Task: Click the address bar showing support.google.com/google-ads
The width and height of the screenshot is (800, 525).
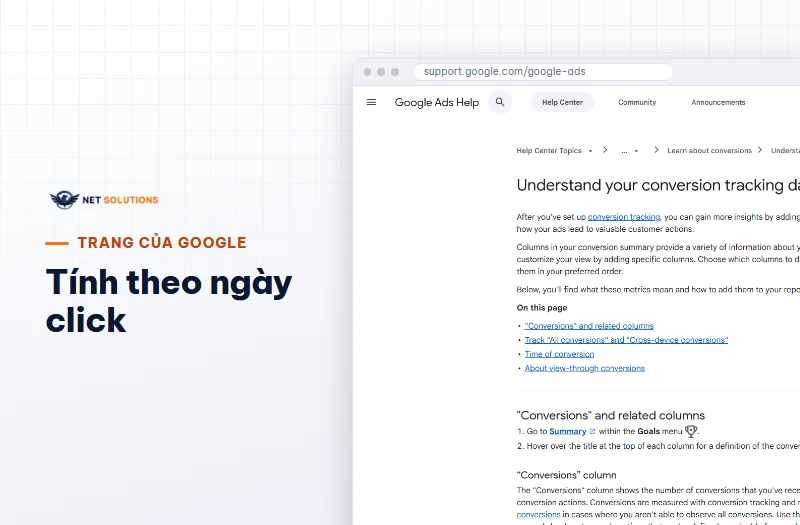Action: click(543, 72)
